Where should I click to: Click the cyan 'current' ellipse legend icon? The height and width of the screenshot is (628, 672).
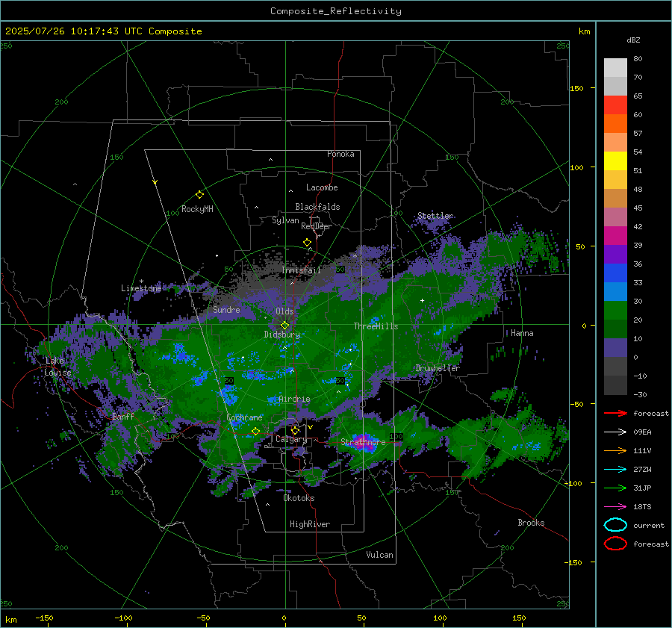coord(615,525)
